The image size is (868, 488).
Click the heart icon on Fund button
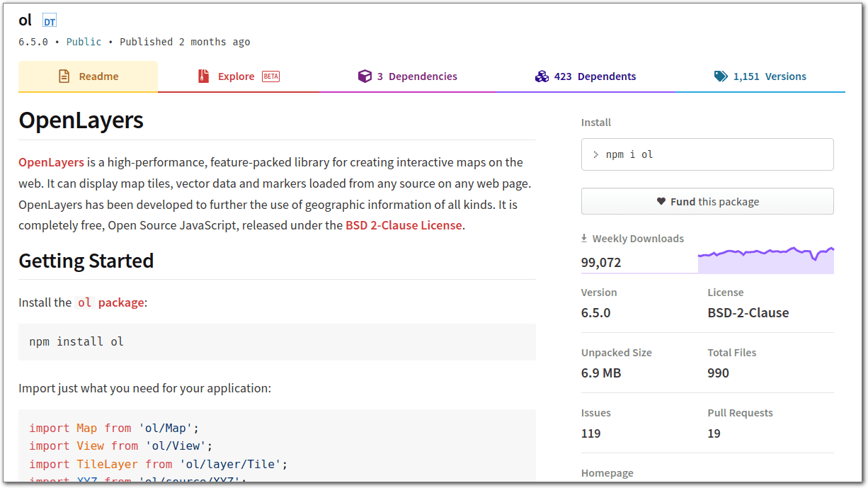[x=661, y=202]
